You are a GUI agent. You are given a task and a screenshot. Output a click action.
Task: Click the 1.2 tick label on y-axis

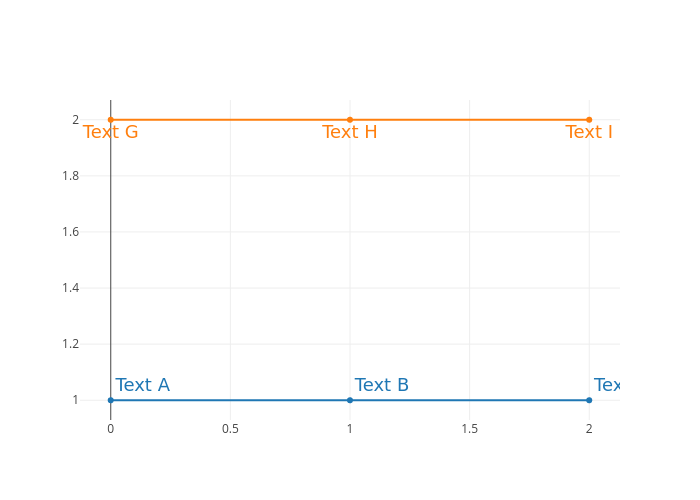pos(70,344)
